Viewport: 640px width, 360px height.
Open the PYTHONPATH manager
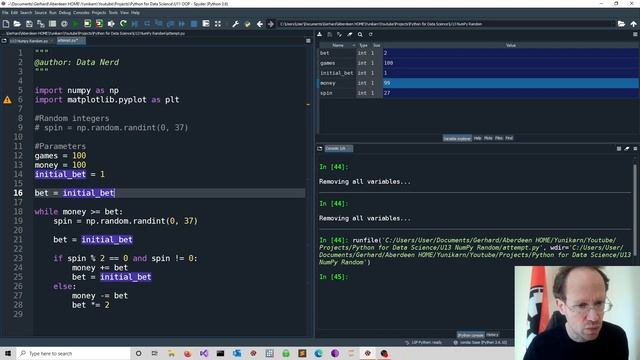[247, 24]
